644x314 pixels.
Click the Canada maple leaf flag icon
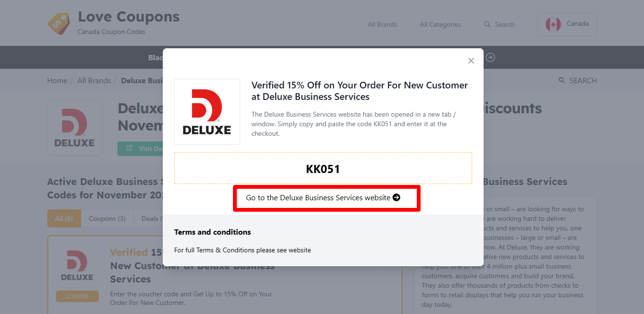tap(552, 23)
